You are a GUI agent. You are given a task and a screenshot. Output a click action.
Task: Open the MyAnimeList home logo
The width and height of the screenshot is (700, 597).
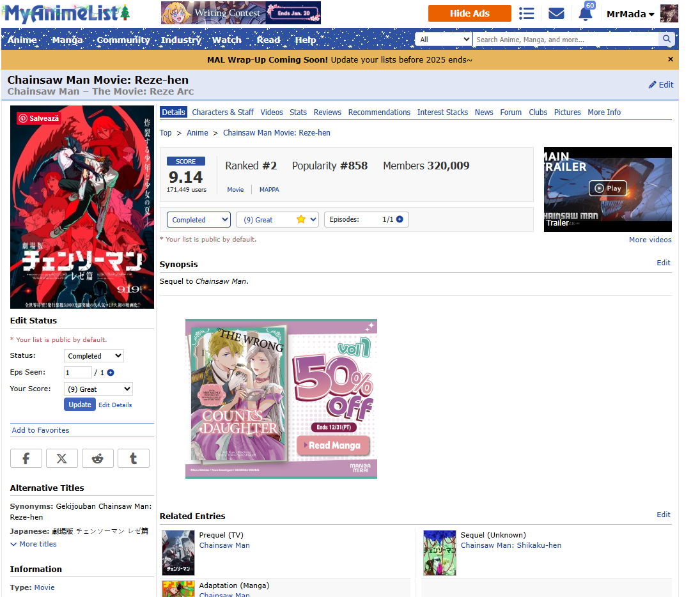tap(66, 13)
